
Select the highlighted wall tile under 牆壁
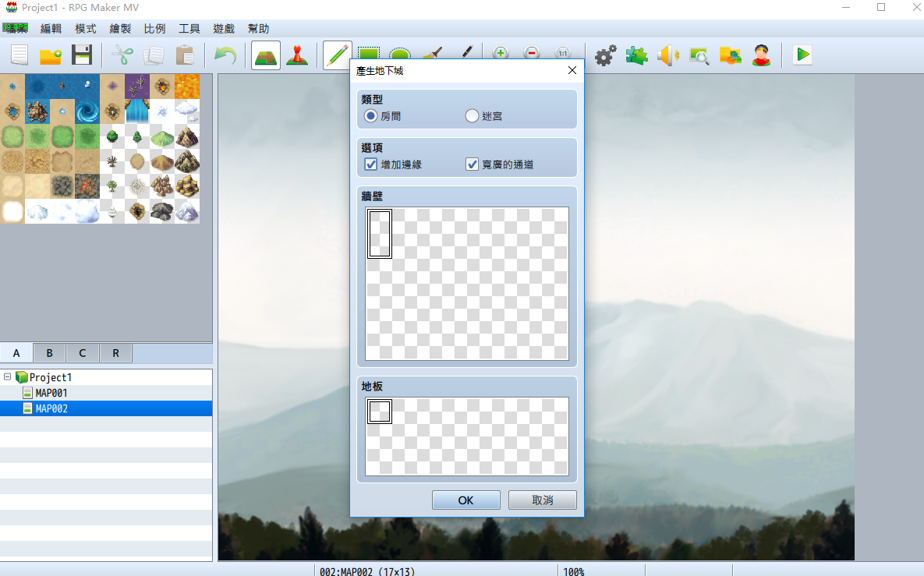380,234
